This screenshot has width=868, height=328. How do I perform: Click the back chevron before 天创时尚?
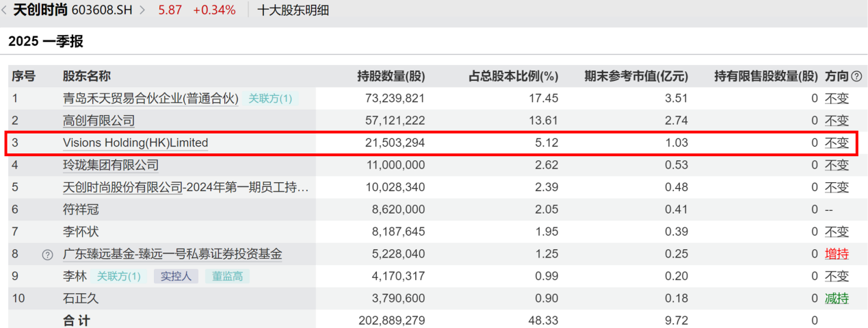(x=5, y=10)
